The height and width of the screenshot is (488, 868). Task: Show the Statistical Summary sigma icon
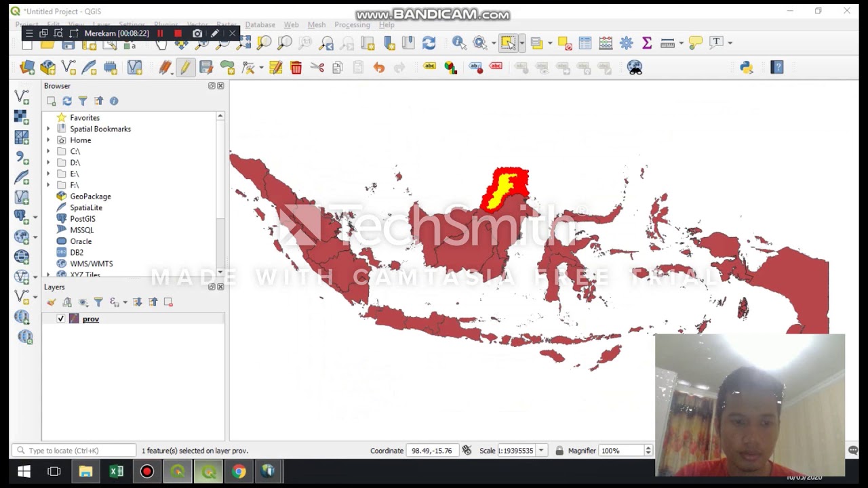point(647,43)
